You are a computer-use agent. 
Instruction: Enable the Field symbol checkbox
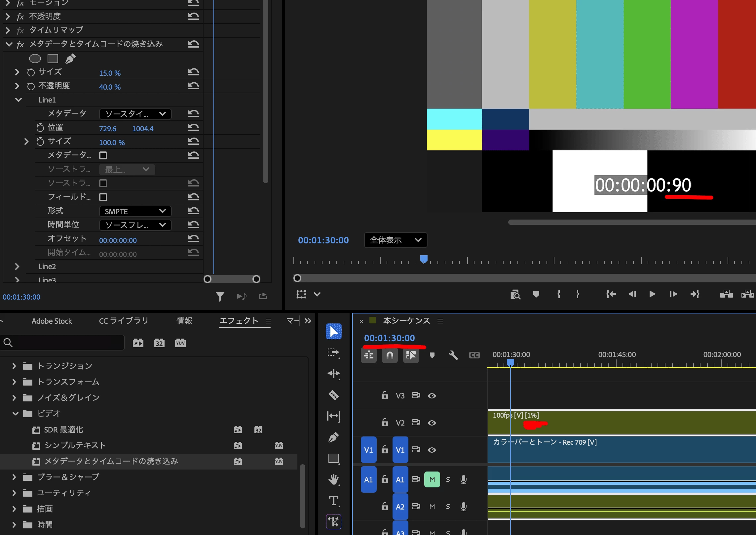(103, 197)
